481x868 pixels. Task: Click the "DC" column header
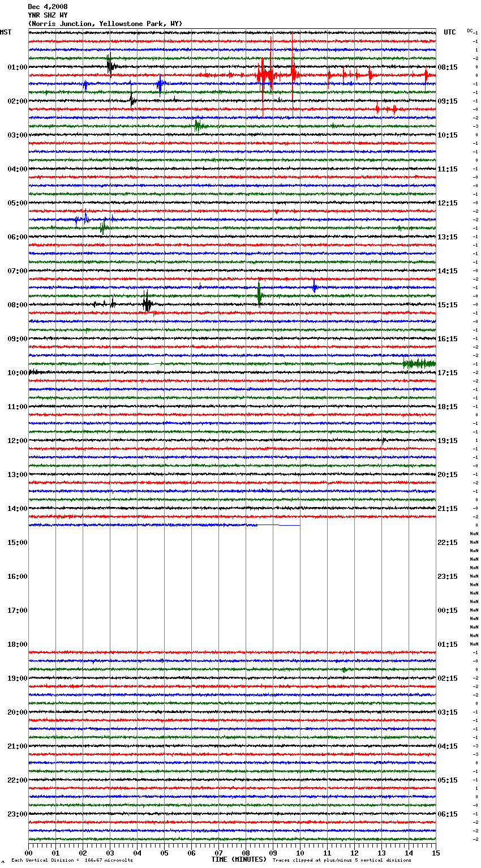[470, 31]
